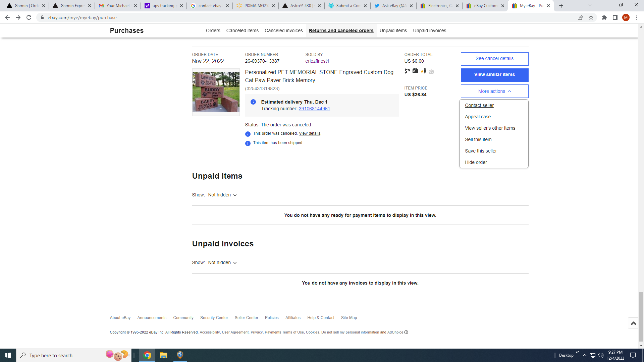Click the blue info icon in estimated delivery banner
The height and width of the screenshot is (362, 644).
254,102
